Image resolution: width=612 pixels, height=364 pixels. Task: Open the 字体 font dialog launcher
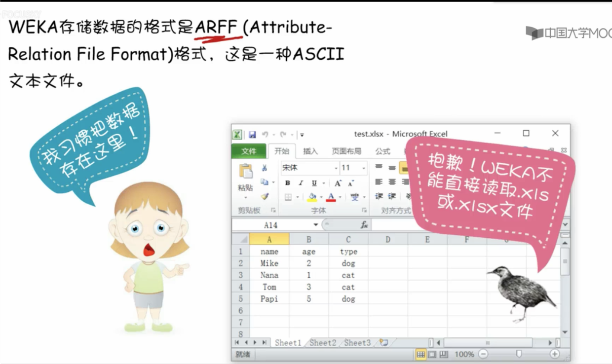point(364,211)
